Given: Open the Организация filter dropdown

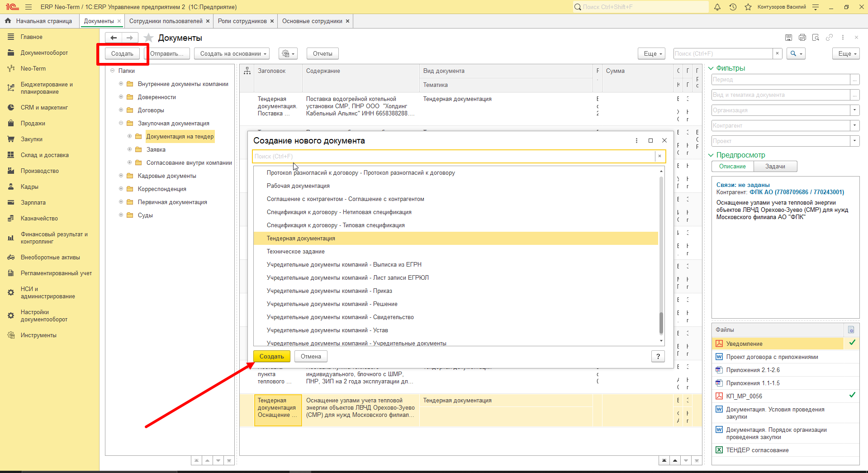Looking at the screenshot, I should (854, 110).
